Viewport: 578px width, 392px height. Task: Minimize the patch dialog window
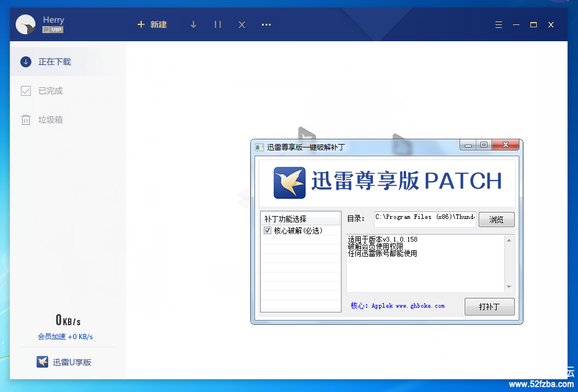[x=468, y=145]
